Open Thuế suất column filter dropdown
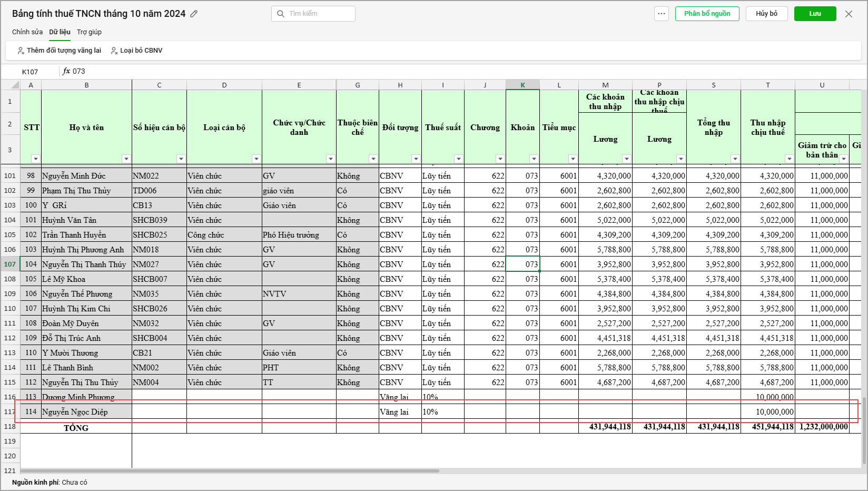This screenshot has height=491, width=868. coord(458,159)
